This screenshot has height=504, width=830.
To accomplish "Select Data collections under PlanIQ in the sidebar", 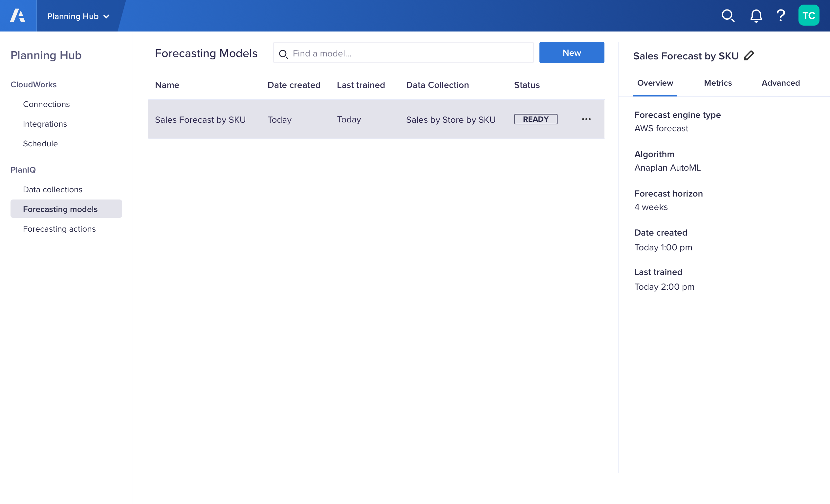I will coord(53,189).
